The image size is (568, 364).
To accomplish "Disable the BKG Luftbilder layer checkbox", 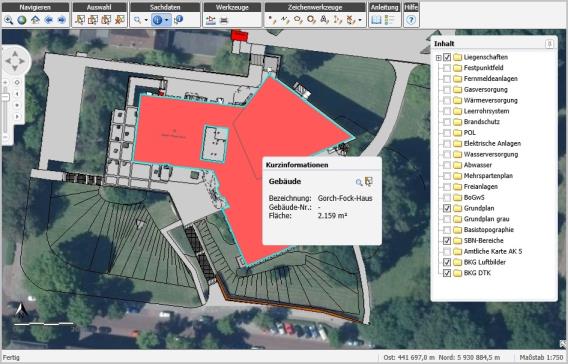I will [447, 262].
